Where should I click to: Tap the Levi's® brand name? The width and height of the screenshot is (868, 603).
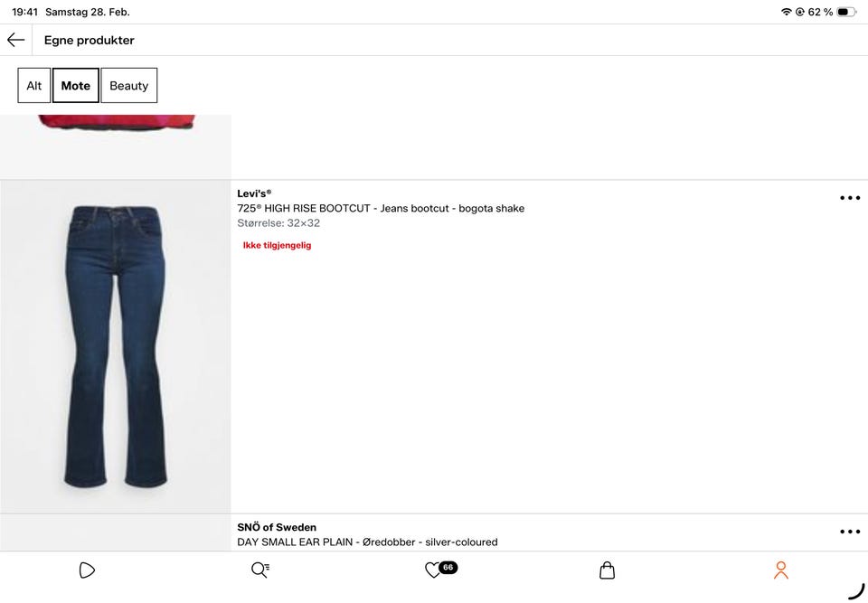[x=254, y=193]
